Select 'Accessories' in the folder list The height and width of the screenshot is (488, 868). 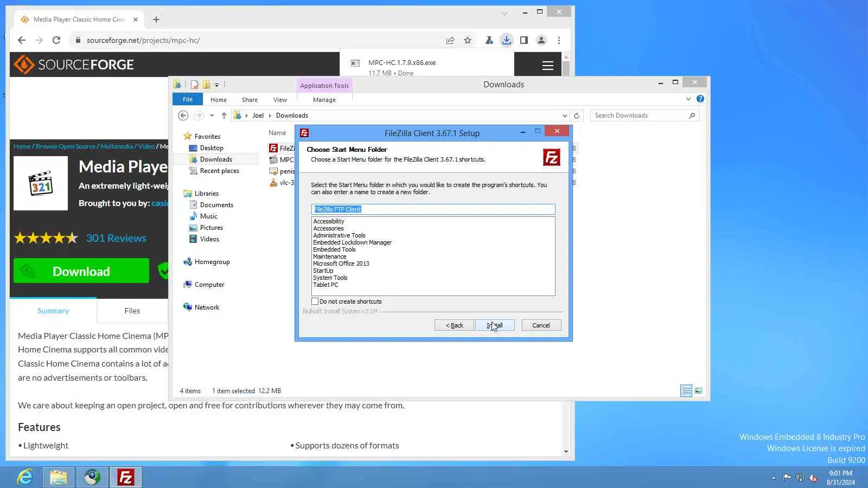coord(328,228)
